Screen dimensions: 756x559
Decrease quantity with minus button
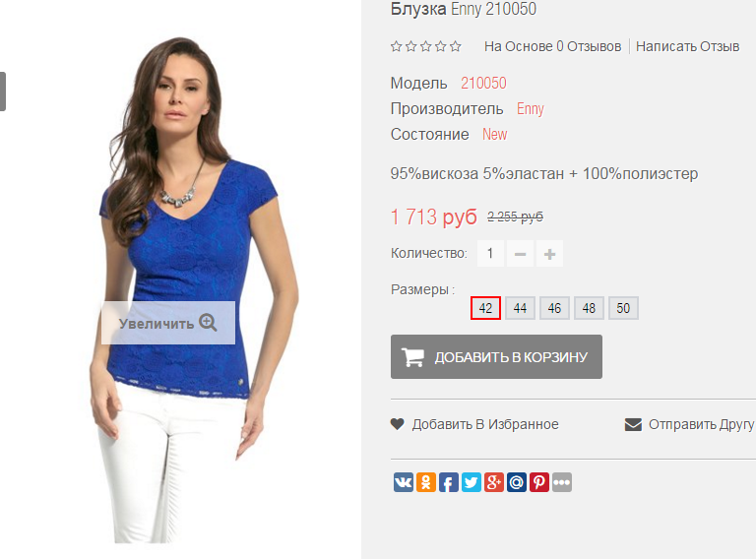[520, 254]
